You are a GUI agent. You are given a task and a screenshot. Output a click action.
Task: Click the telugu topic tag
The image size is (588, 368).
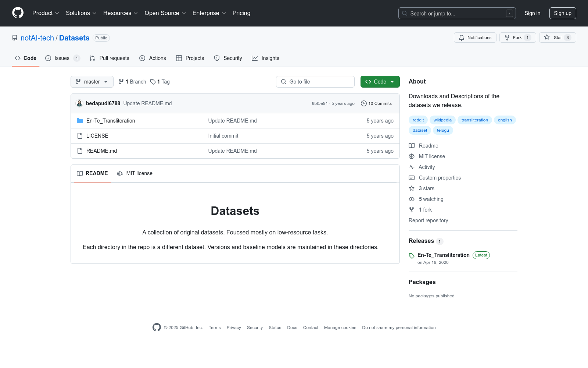click(x=443, y=130)
